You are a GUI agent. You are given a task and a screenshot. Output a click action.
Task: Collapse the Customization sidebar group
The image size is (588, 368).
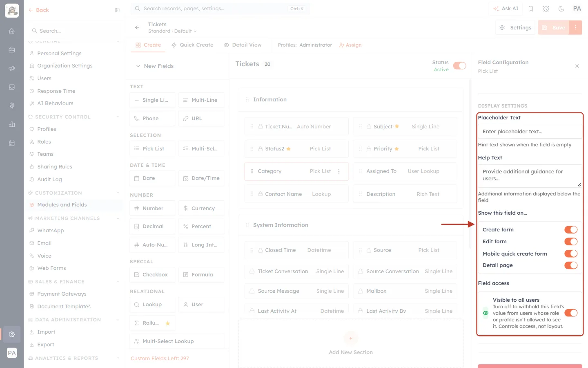click(x=118, y=193)
